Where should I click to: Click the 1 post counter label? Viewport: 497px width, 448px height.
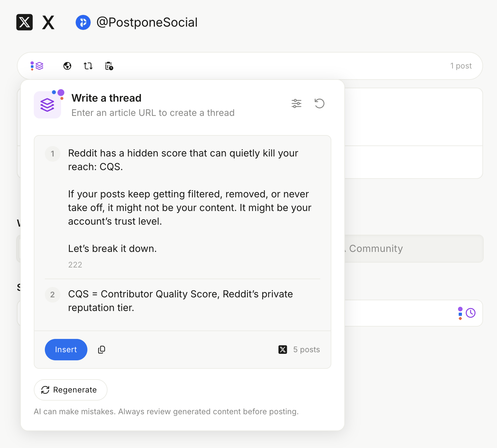(461, 66)
